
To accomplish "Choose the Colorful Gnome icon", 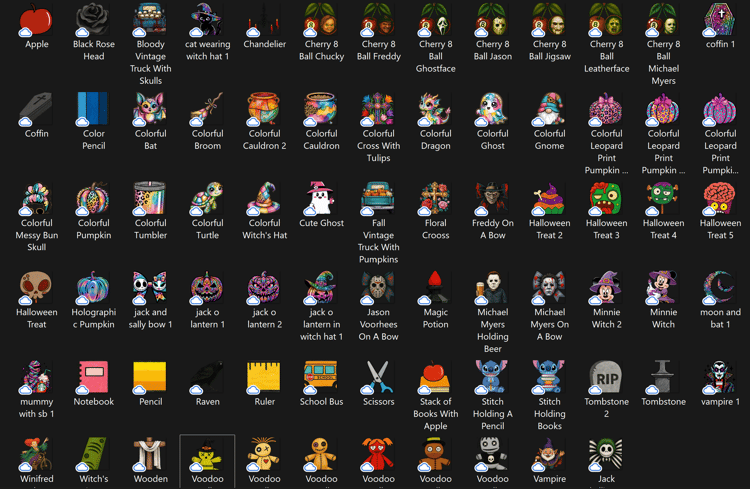I will pos(549,109).
